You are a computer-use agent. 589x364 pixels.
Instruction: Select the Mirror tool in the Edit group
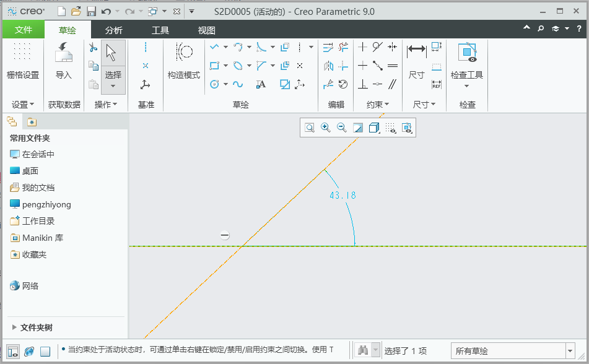point(329,66)
